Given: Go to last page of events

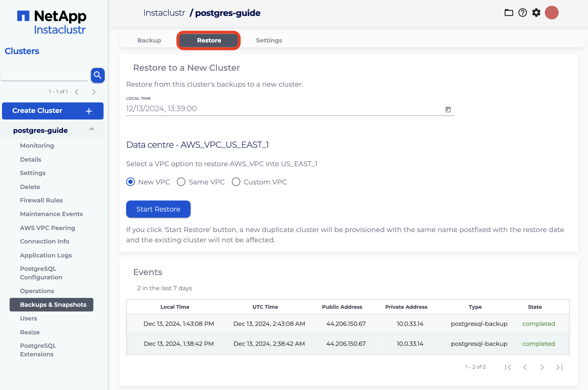Looking at the screenshot, I should (559, 367).
